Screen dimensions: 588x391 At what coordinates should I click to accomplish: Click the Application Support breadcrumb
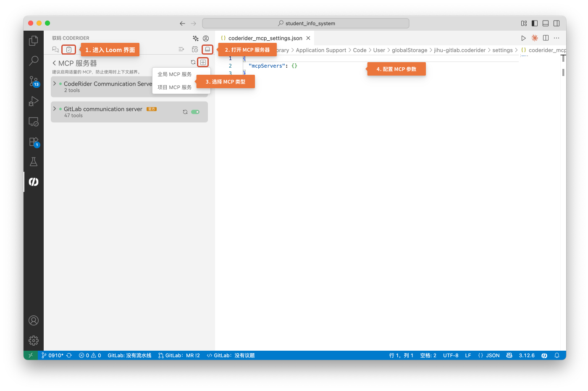[321, 50]
